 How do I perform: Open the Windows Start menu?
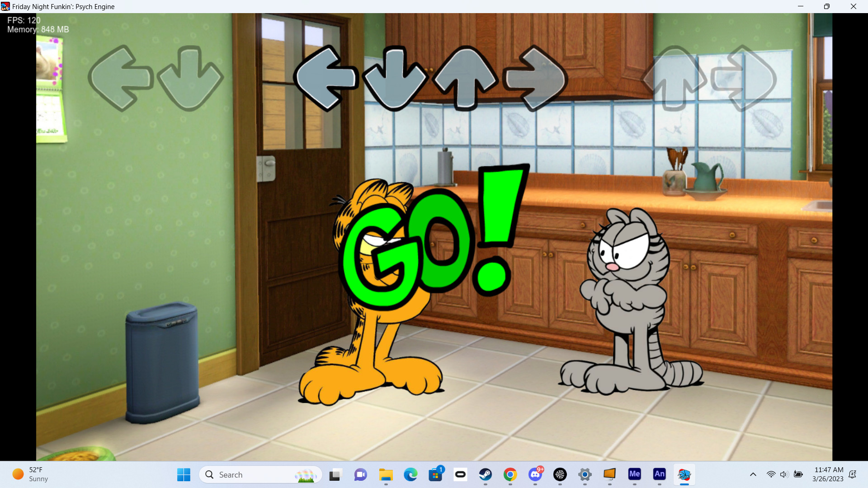click(x=184, y=474)
